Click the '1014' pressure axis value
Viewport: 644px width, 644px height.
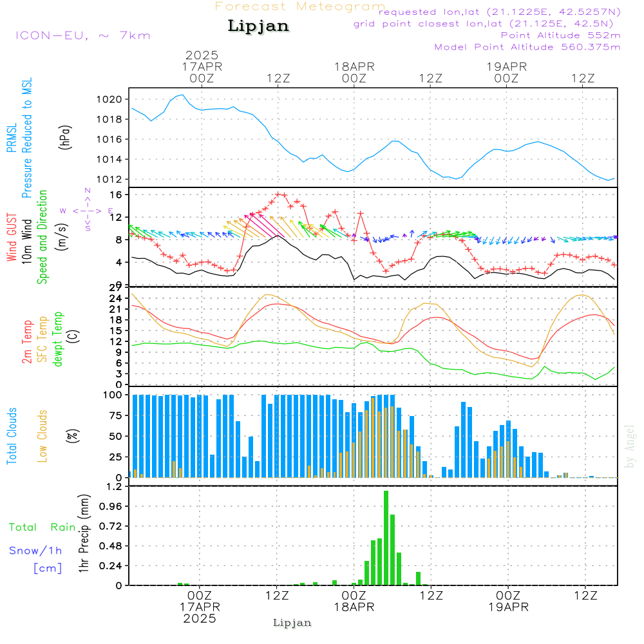(x=109, y=159)
